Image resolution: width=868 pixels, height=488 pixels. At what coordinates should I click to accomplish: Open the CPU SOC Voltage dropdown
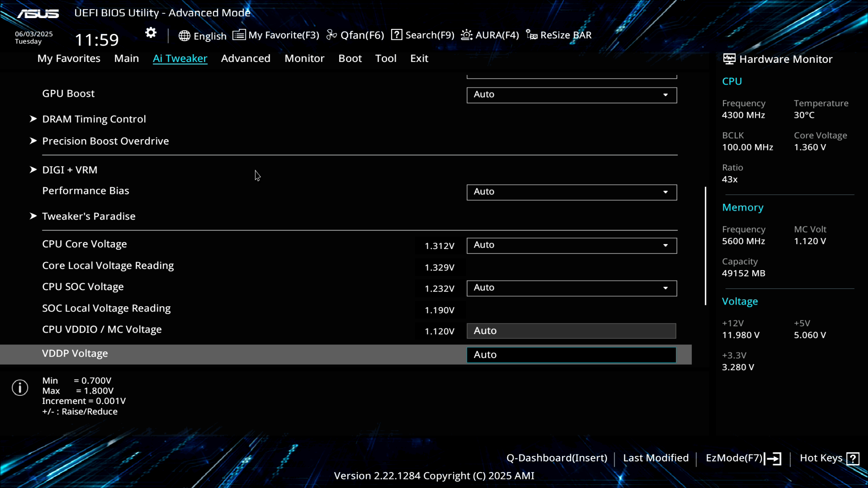[x=571, y=288]
